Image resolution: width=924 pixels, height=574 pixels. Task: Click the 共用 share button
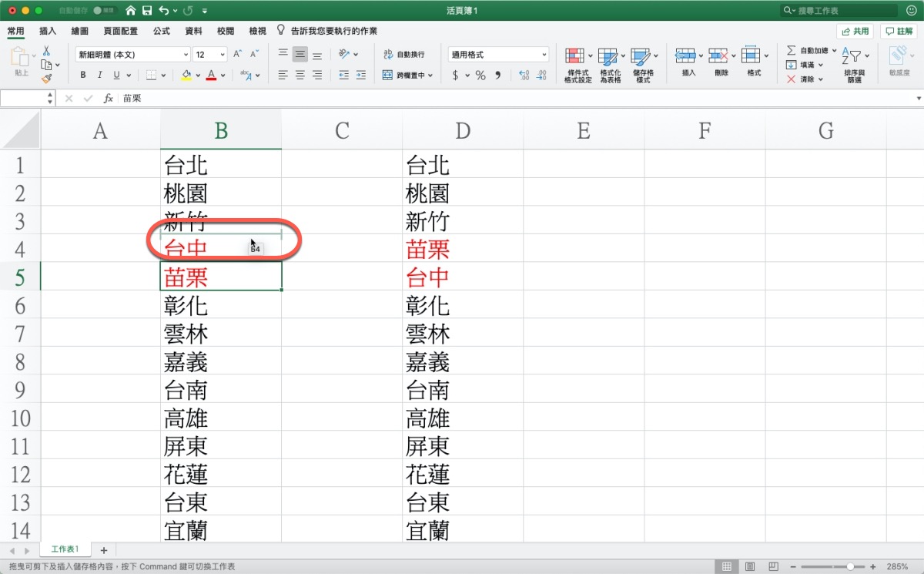tap(855, 31)
